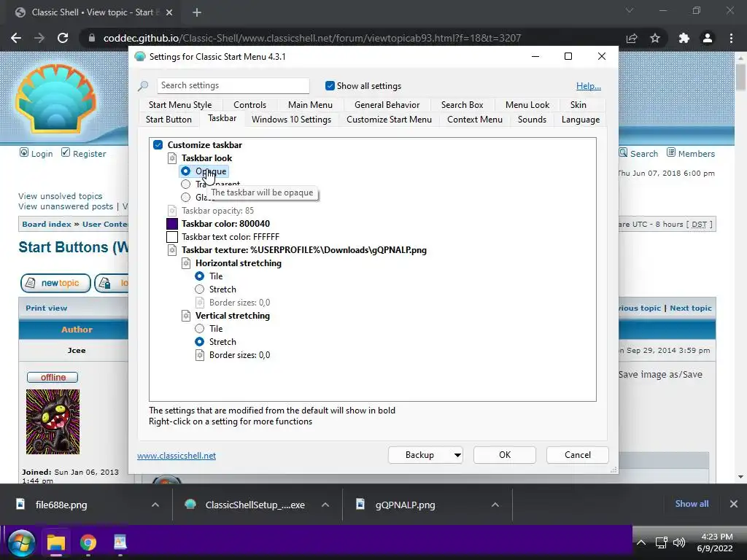The width and height of the screenshot is (747, 560).
Task: Select Tile under Vertical stretching
Action: (x=200, y=329)
